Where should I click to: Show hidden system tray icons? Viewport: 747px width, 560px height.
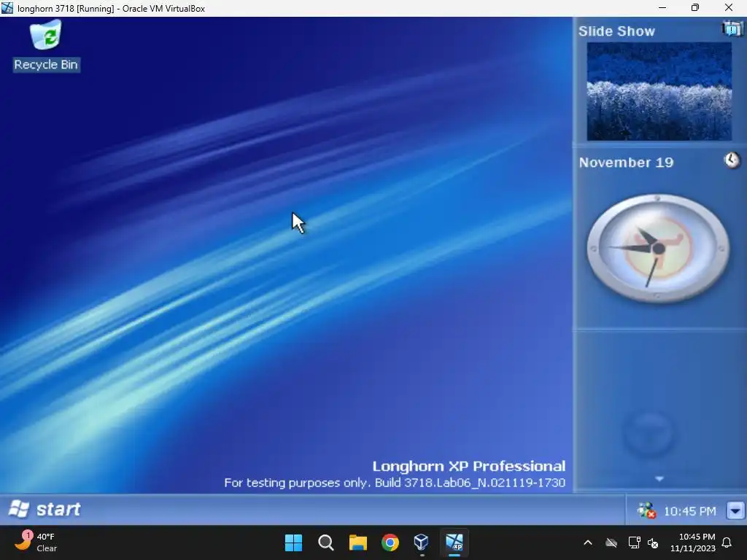click(588, 542)
